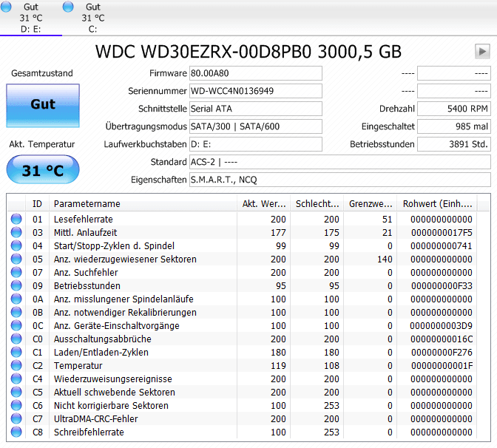Viewport: 497px width, 448px height.
Task: Click status circle for Laden/Entladen-Zyklen row
Action: (16, 352)
